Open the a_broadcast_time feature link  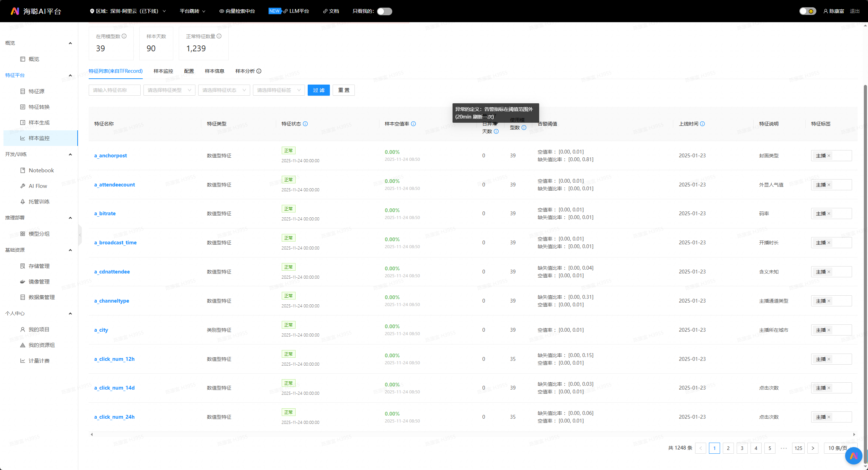pyautogui.click(x=115, y=243)
